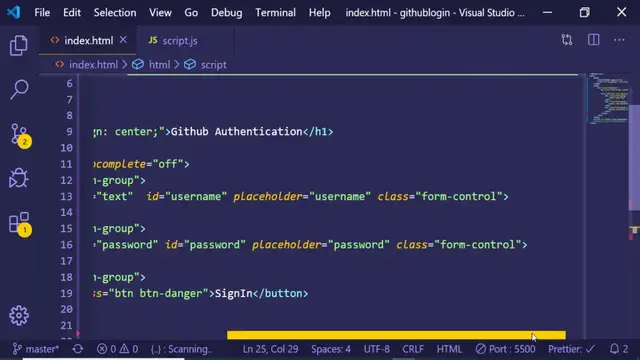Open the Debug menu
This screenshot has width=640, height=360.
point(227,13)
